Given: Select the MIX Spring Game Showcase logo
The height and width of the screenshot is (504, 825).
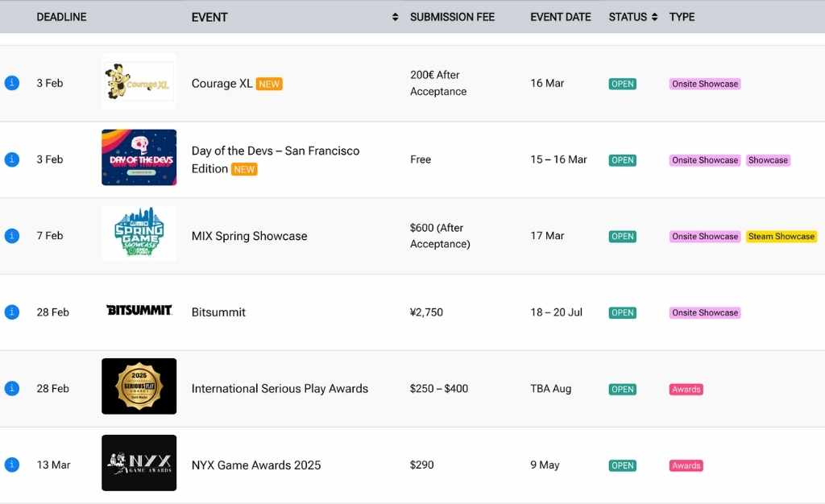Looking at the screenshot, I should 139,233.
